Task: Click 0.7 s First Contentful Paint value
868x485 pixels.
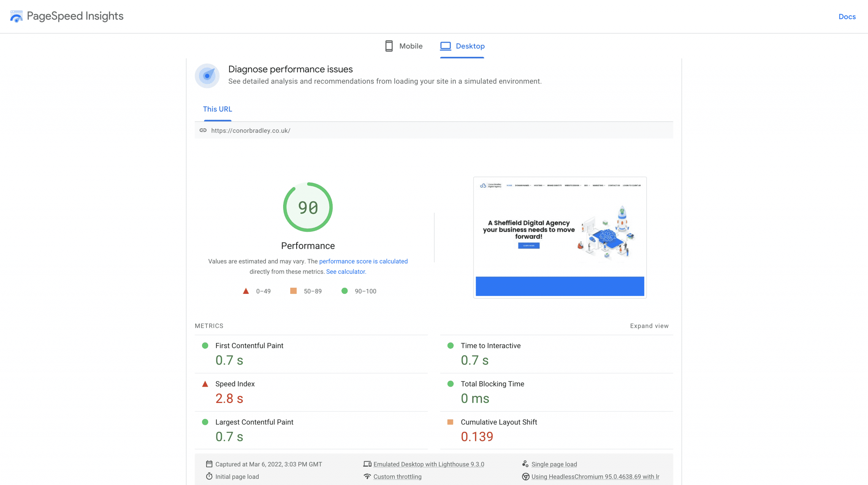Action: 229,360
